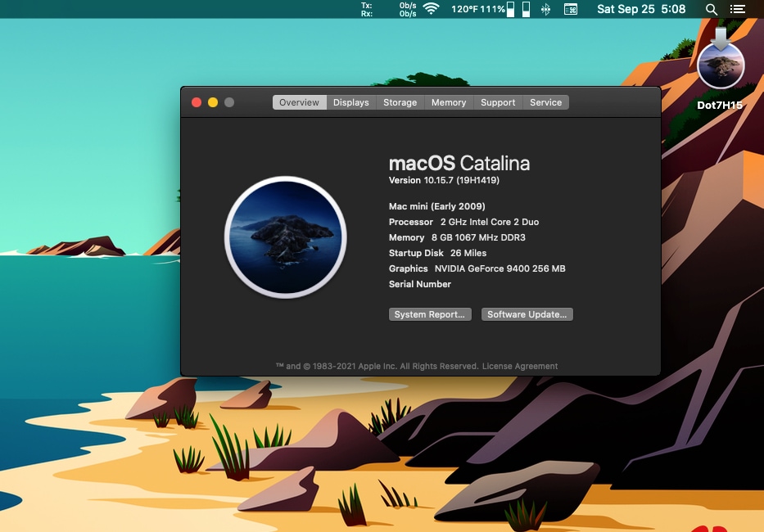Open the Memory tab
Image resolution: width=764 pixels, height=532 pixels.
[449, 102]
